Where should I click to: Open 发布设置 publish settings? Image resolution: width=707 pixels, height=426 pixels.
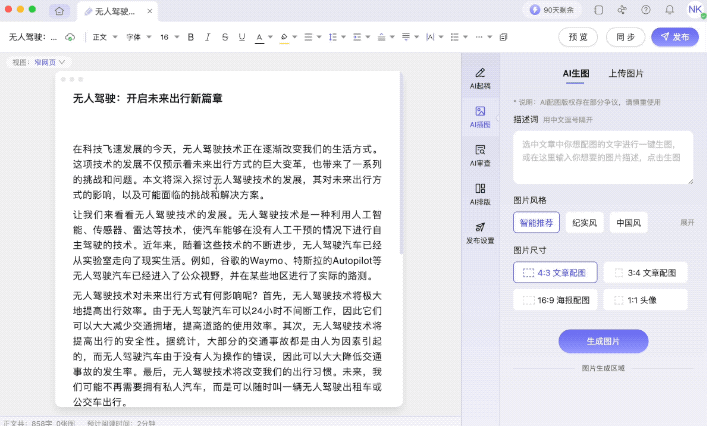click(x=480, y=233)
